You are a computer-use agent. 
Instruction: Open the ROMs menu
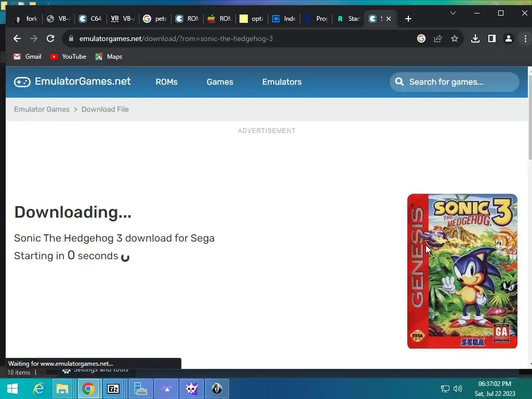[x=167, y=82]
